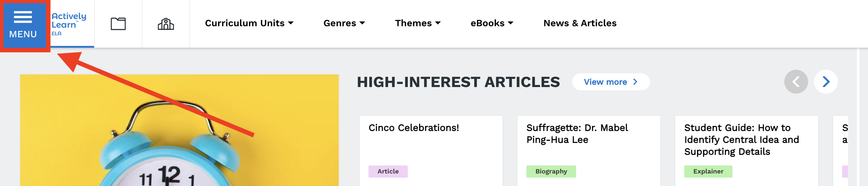This screenshot has height=186, width=868.
Task: Click the Explainer genre tag
Action: click(708, 171)
